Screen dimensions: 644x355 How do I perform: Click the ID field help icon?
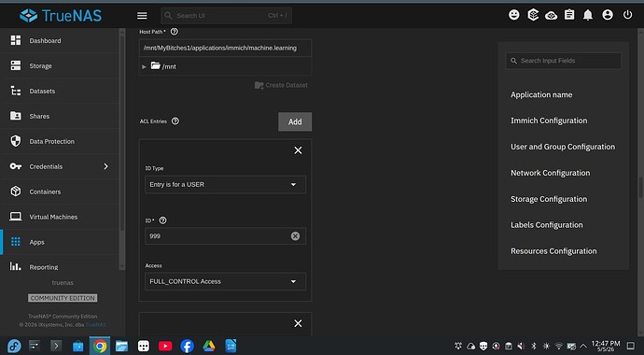click(x=162, y=220)
